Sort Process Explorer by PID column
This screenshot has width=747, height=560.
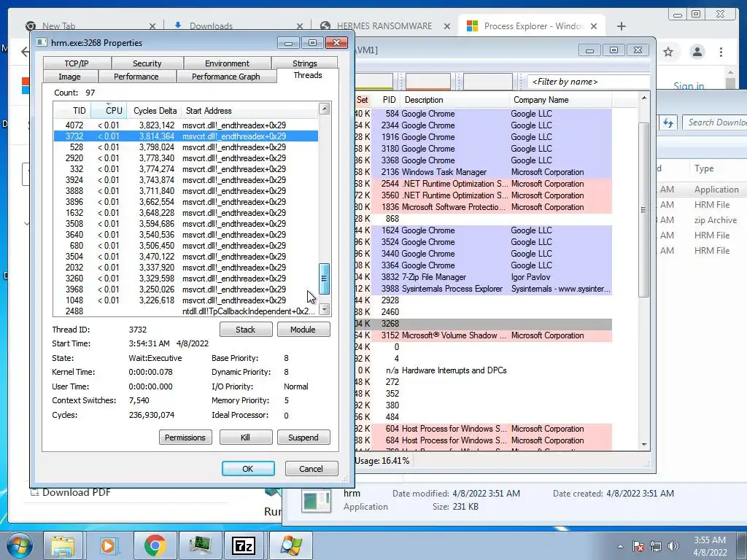(388, 100)
